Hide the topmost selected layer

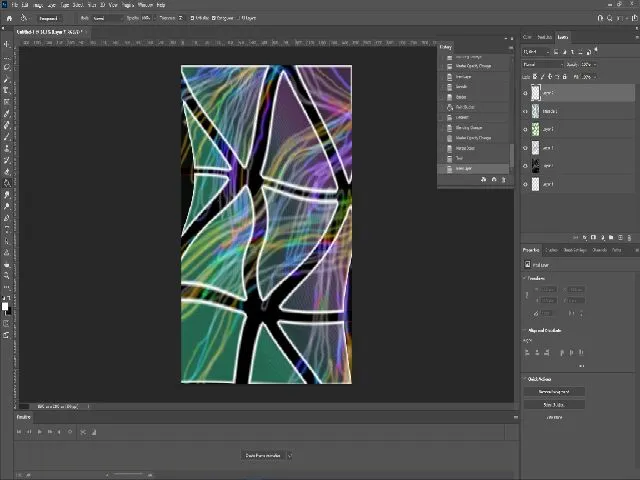click(525, 93)
